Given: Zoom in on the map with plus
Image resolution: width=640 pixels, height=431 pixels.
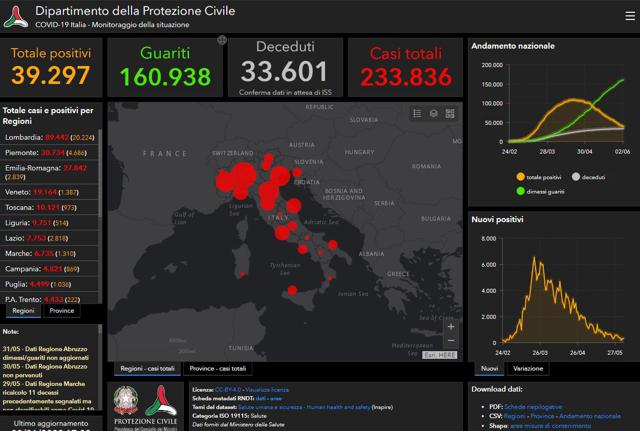Looking at the screenshot, I should 451,327.
